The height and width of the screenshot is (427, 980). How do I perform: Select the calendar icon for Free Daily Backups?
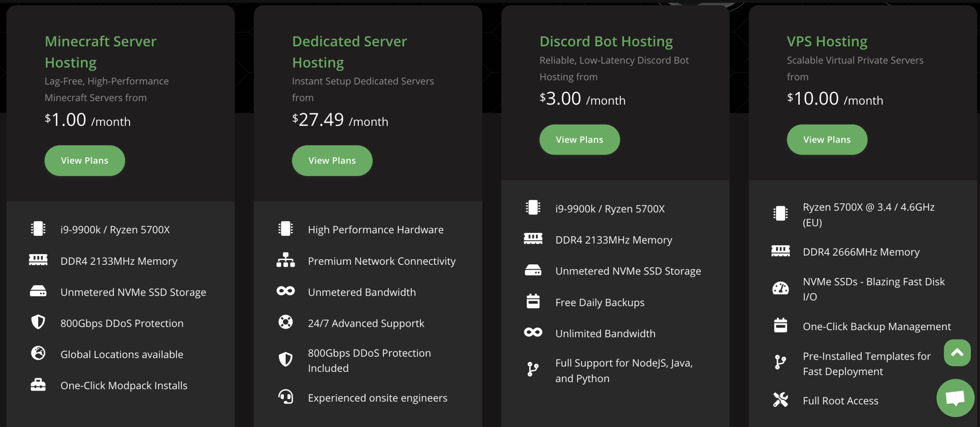[x=533, y=302]
